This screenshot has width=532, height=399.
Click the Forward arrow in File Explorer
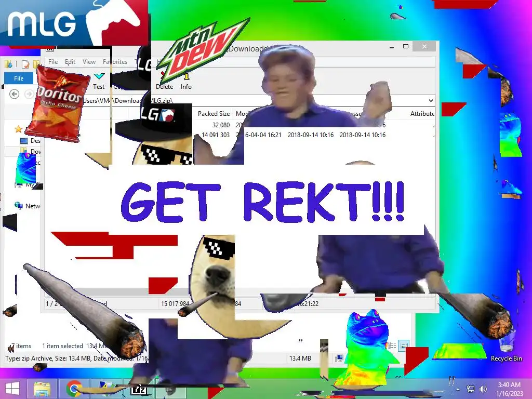[29, 94]
